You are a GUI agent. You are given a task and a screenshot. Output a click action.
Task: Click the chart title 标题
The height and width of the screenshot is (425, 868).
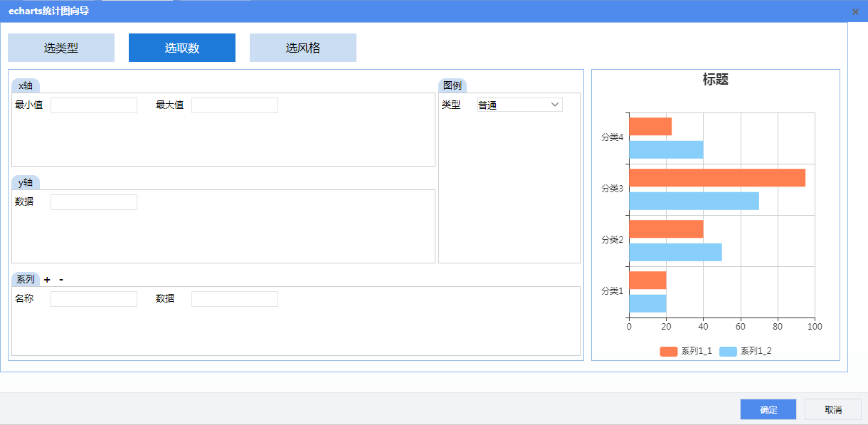coord(715,80)
